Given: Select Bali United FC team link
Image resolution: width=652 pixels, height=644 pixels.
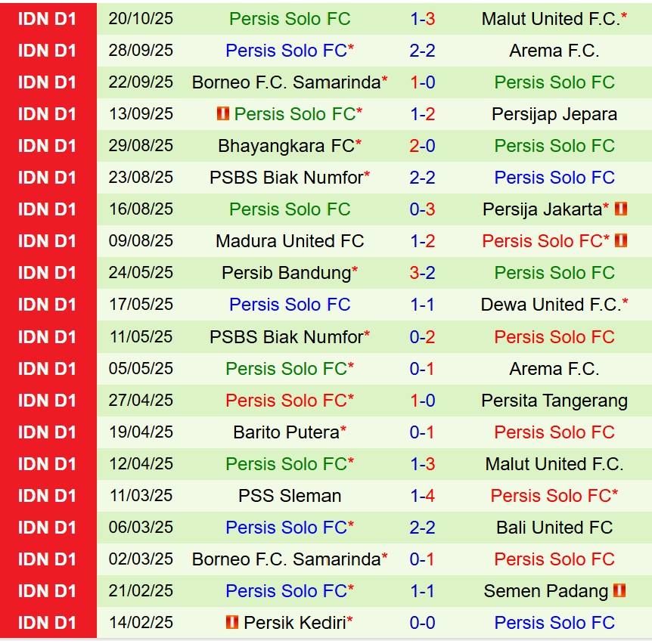Looking at the screenshot, I should coord(554,528).
